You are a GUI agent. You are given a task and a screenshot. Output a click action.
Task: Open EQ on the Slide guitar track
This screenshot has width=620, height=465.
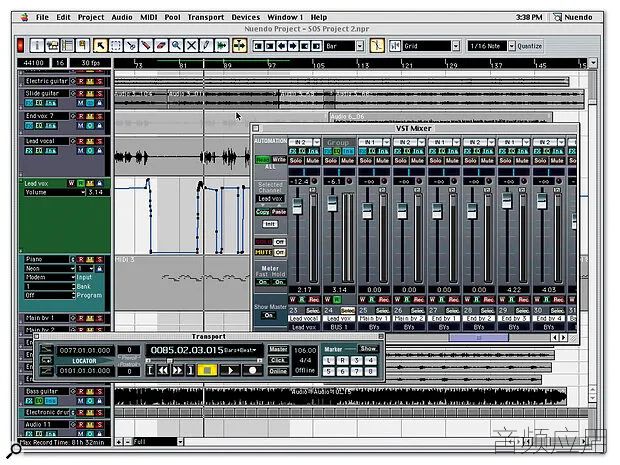tap(39, 103)
